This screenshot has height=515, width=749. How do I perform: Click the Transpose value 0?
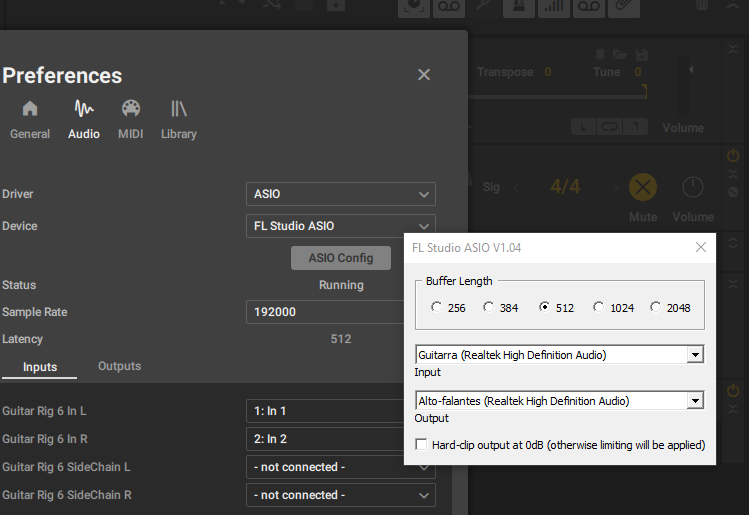click(x=548, y=72)
